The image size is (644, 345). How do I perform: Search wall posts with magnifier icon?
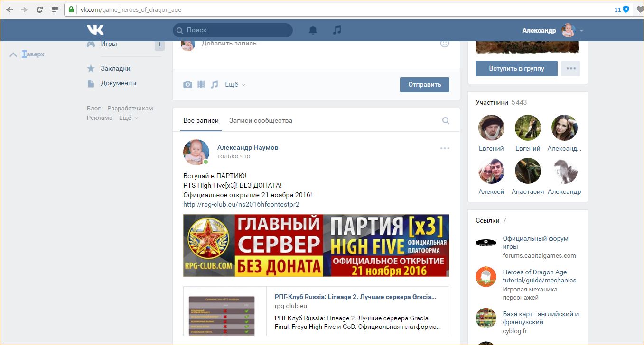[x=446, y=121]
